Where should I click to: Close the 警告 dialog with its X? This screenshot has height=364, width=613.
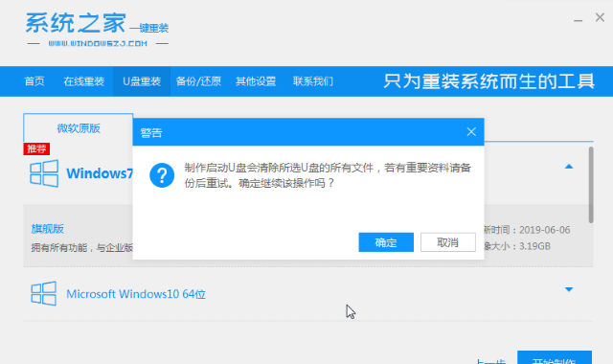[471, 132]
